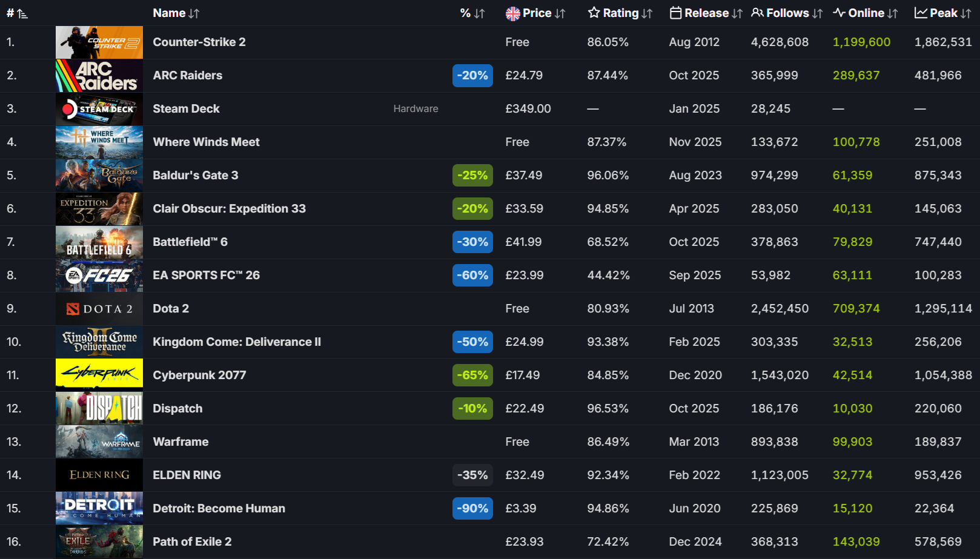Click the -50% discount badge
Image resolution: width=980 pixels, height=559 pixels.
[x=472, y=342]
